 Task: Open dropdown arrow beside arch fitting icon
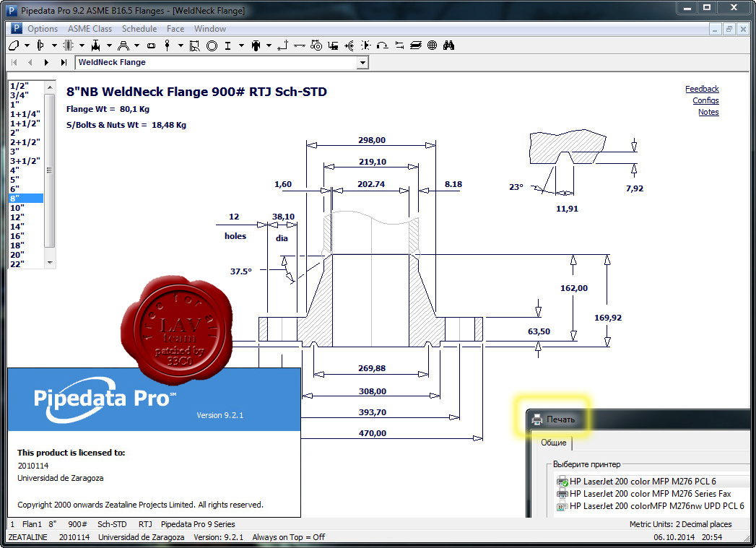(x=137, y=45)
